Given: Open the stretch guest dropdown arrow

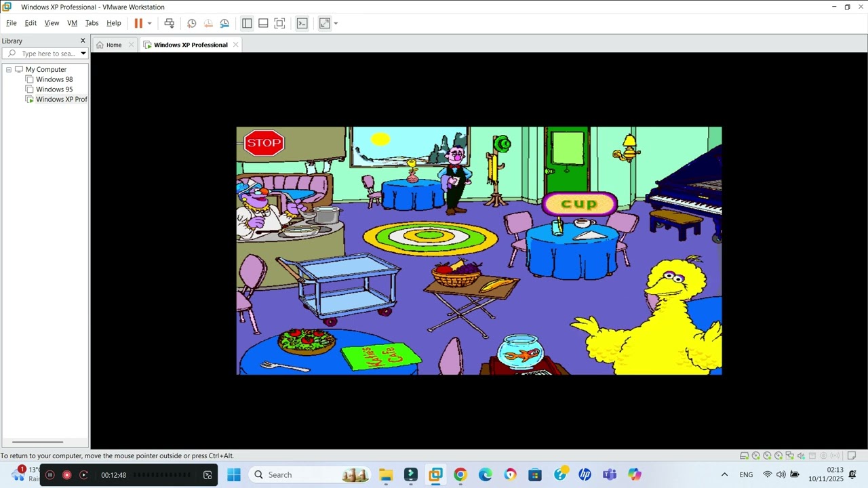Looking at the screenshot, I should pyautogui.click(x=336, y=23).
